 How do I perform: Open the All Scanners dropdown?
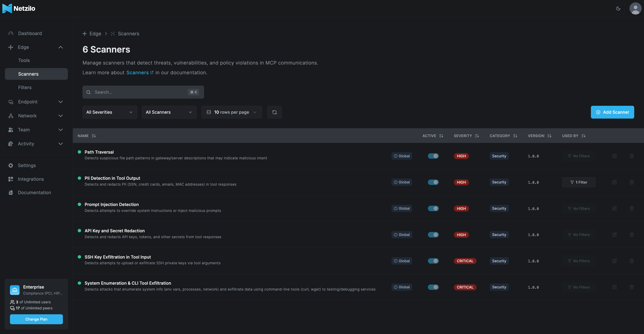(169, 112)
